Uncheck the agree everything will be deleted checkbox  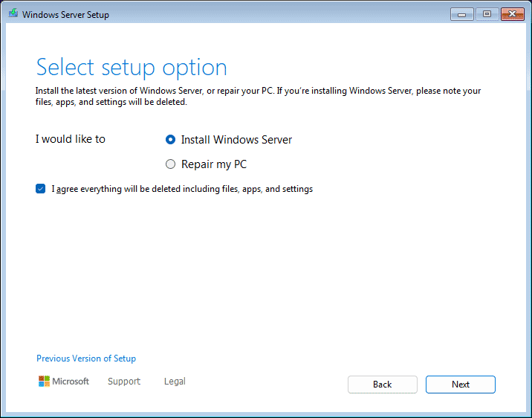tap(40, 189)
